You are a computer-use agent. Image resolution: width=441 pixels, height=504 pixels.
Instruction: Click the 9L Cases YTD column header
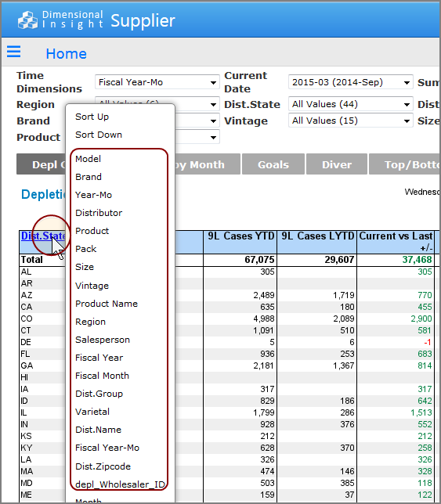coord(240,236)
